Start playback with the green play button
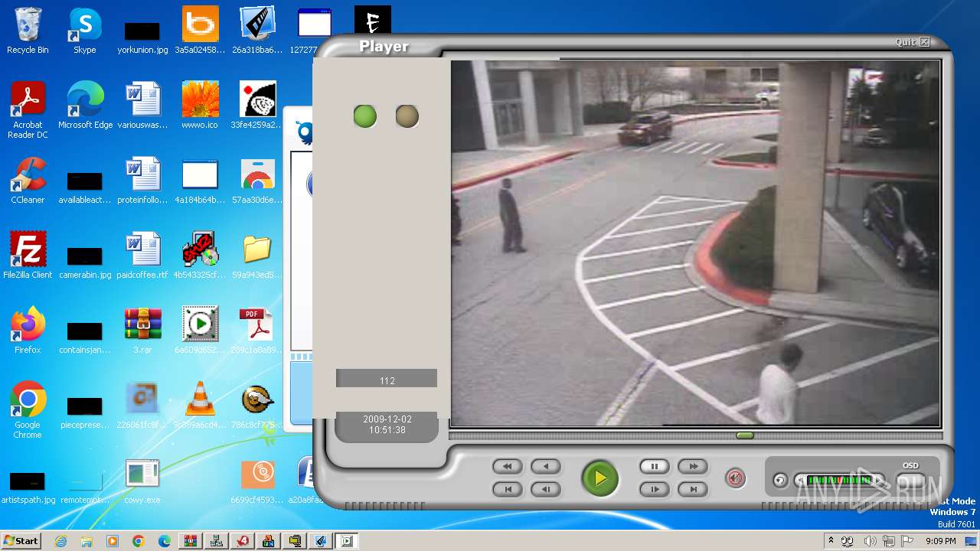The image size is (980, 551). [x=600, y=478]
